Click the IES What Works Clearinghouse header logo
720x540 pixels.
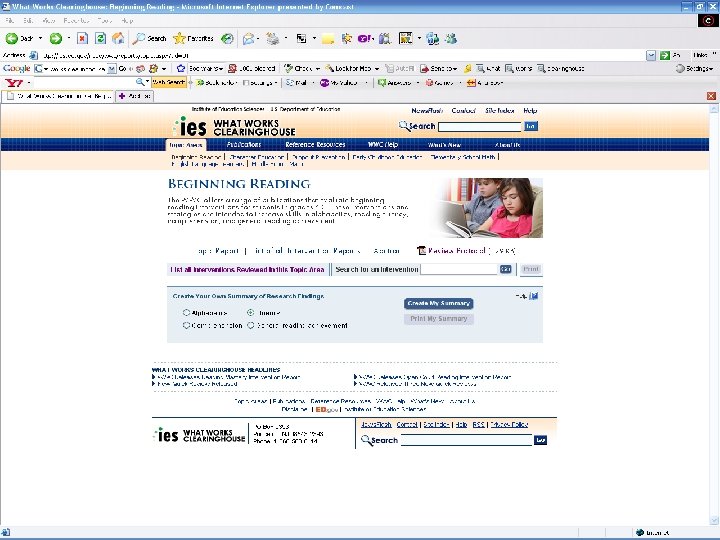(x=235, y=126)
